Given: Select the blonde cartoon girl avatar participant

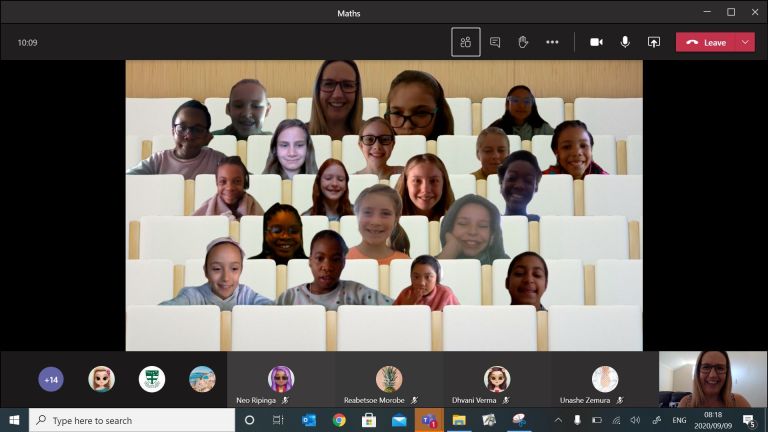Looking at the screenshot, I should point(101,379).
